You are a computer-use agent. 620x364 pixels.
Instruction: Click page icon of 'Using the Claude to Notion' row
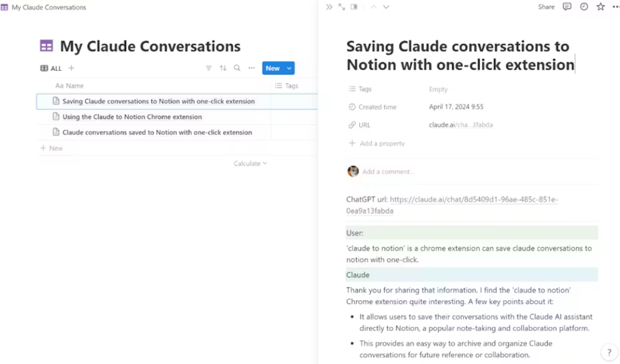(x=56, y=117)
